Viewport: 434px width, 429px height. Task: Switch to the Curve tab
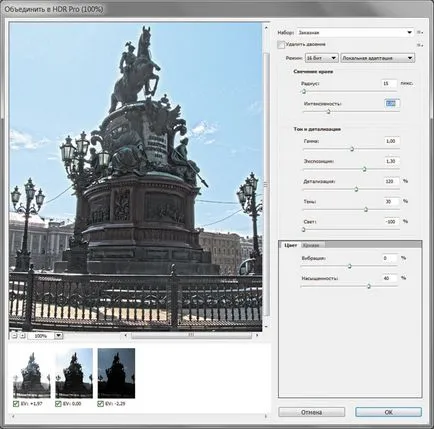coord(312,245)
